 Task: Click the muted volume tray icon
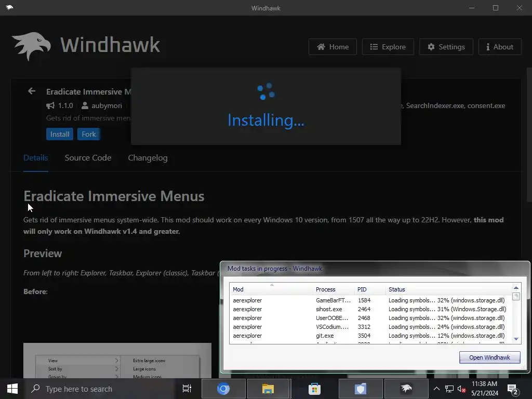(461, 389)
